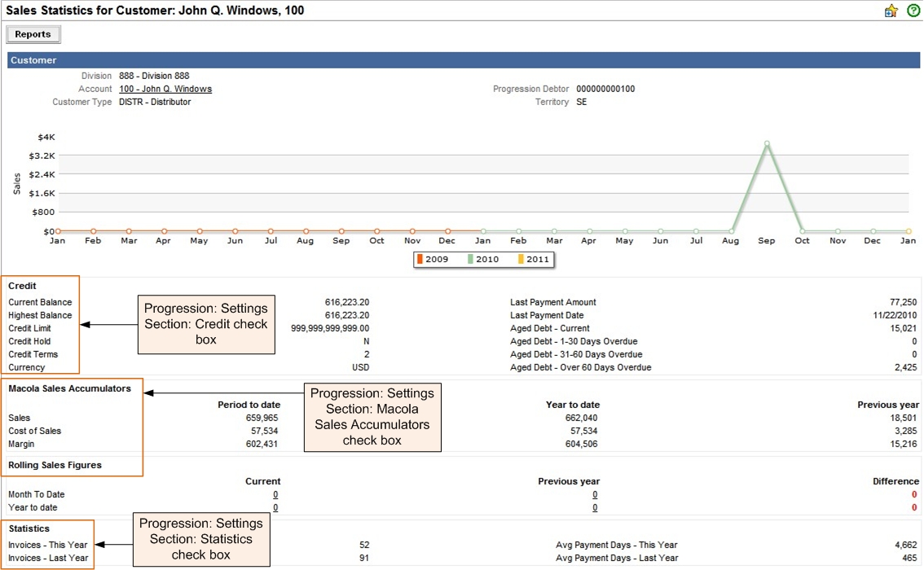Screen dimensions: 924x570
Task: Click the last January 2011 chart data point
Action: click(x=909, y=231)
